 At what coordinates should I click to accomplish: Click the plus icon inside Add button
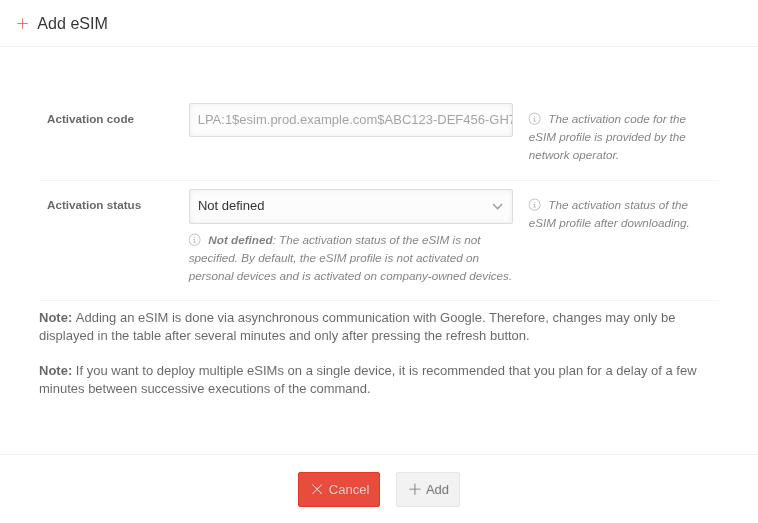coord(415,489)
